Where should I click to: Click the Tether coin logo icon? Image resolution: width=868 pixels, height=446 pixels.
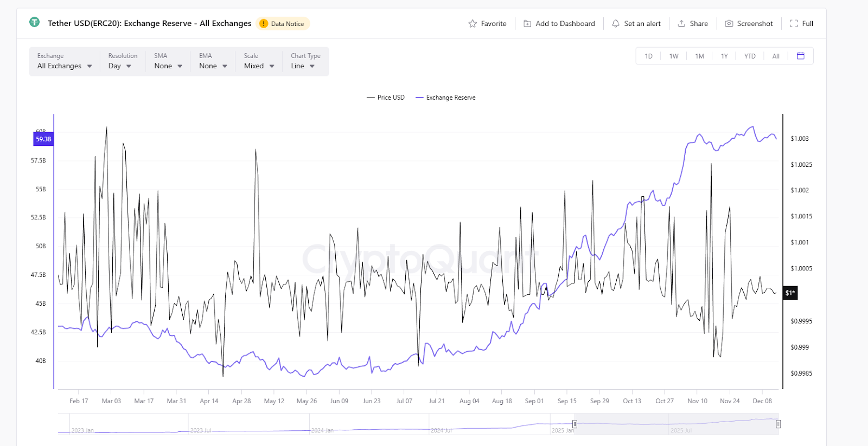35,23
